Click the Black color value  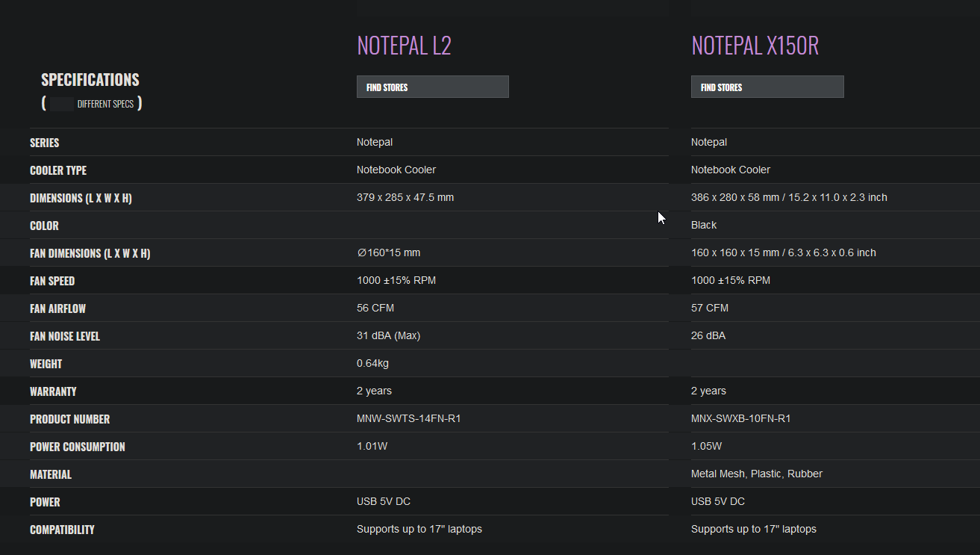click(x=704, y=225)
